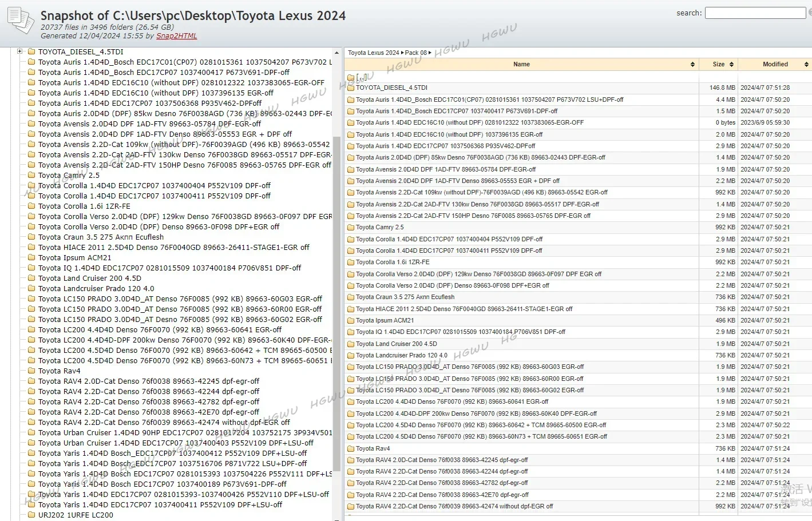Click folder icon for Toyota Camry 2.5 in file list
Screen dimensions: 812x521
[351, 228]
